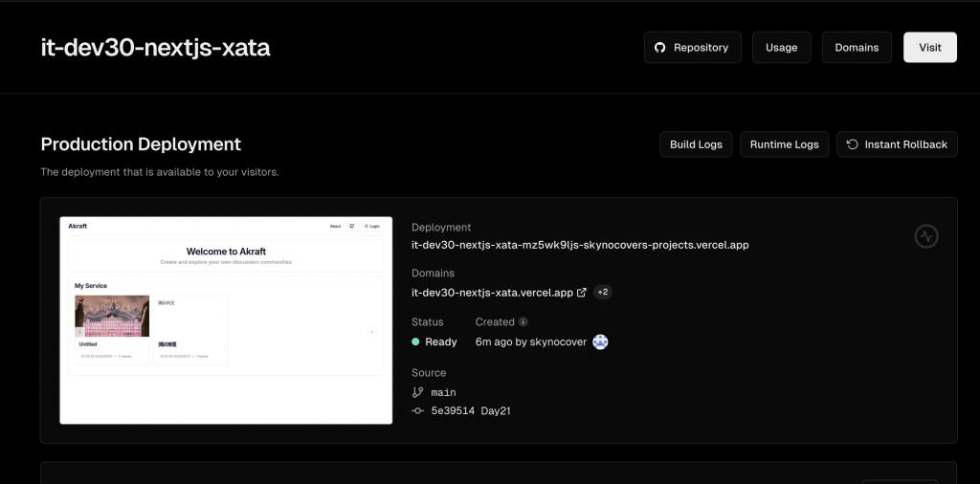Click the skynocover avatar icon

pyautogui.click(x=600, y=342)
